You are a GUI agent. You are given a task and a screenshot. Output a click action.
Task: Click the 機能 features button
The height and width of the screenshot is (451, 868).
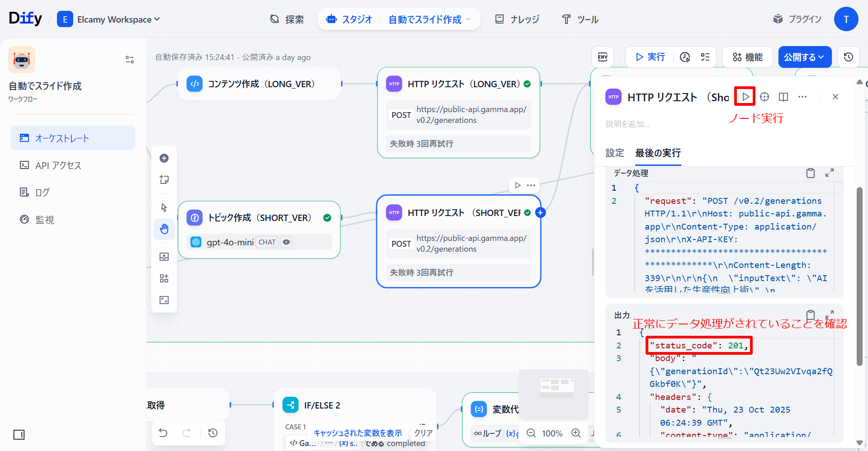(748, 57)
